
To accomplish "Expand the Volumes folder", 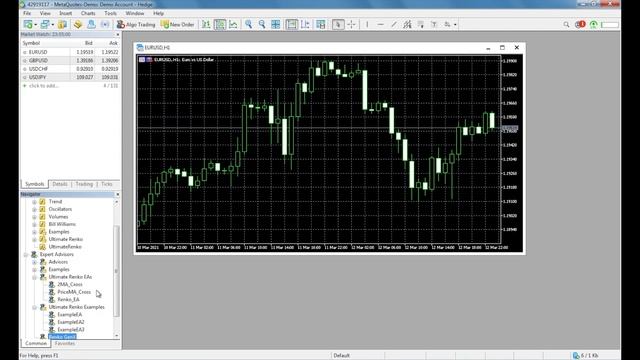I will (x=34, y=217).
